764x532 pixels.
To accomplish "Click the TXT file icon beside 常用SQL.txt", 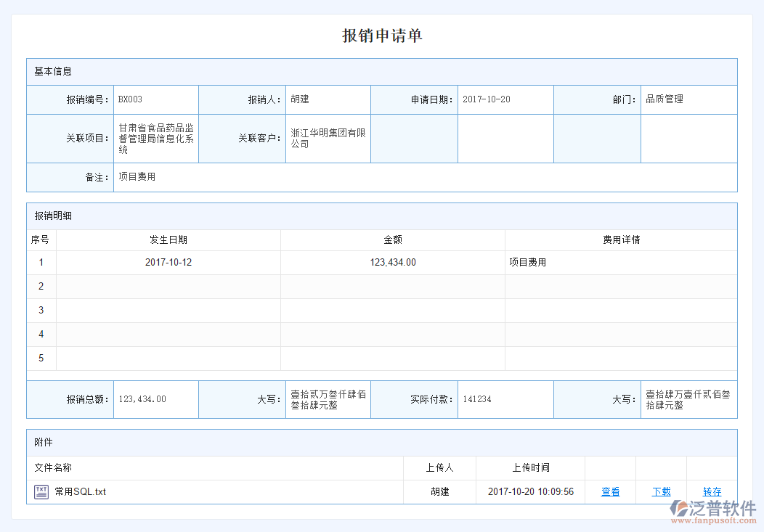I will (x=41, y=492).
